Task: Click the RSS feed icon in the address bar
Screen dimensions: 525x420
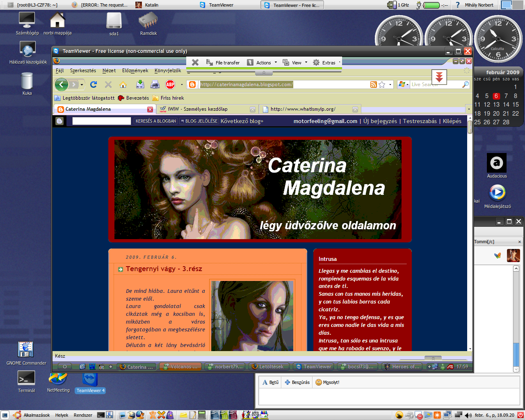Action: coord(374,84)
